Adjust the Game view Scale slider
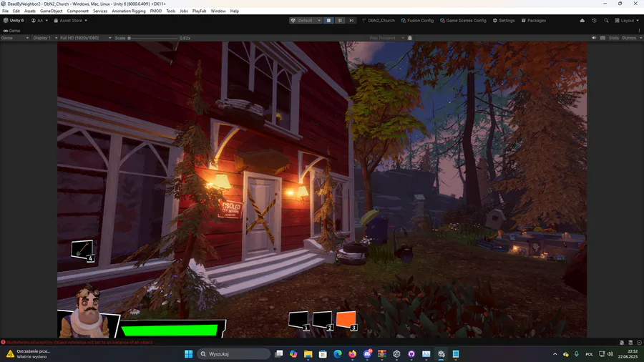 153,38
